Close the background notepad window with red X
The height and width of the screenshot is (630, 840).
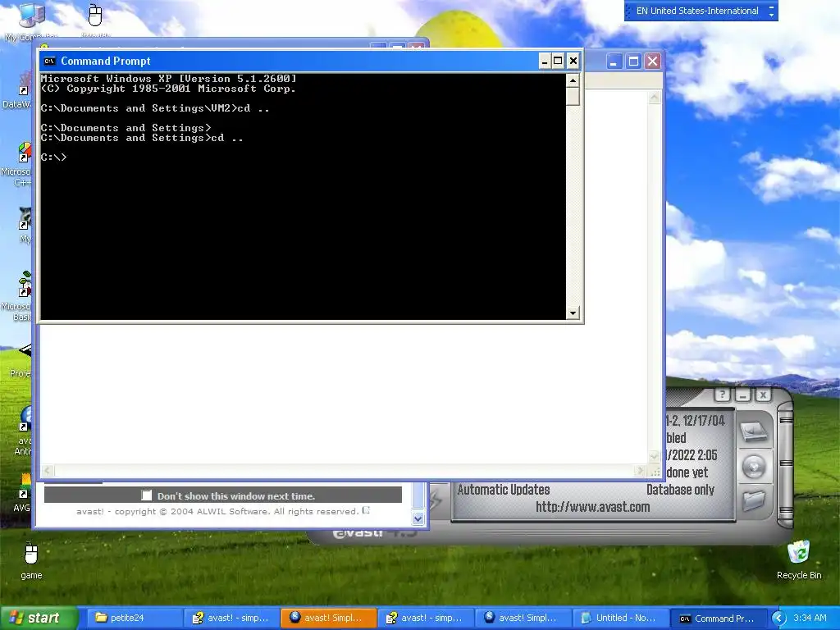pos(652,62)
